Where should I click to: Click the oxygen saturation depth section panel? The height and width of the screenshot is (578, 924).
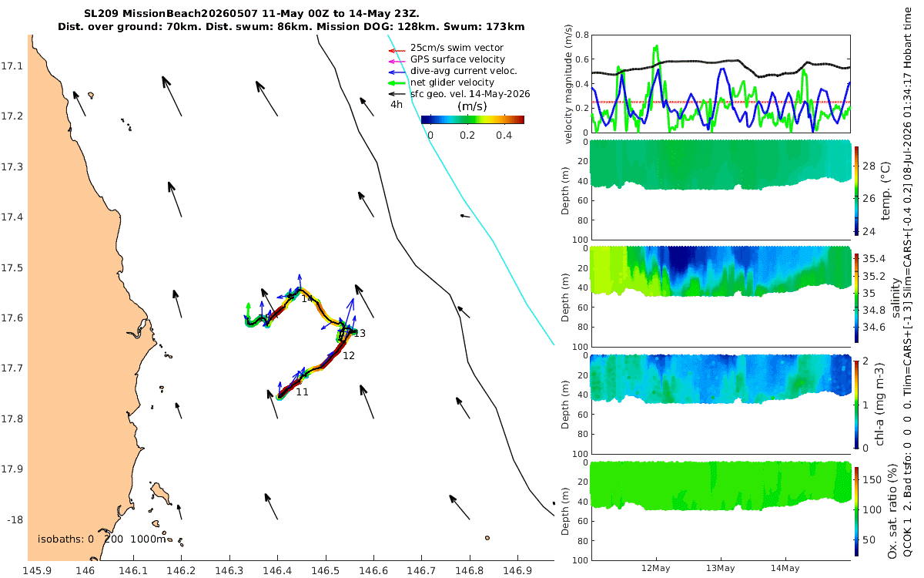tap(721, 510)
